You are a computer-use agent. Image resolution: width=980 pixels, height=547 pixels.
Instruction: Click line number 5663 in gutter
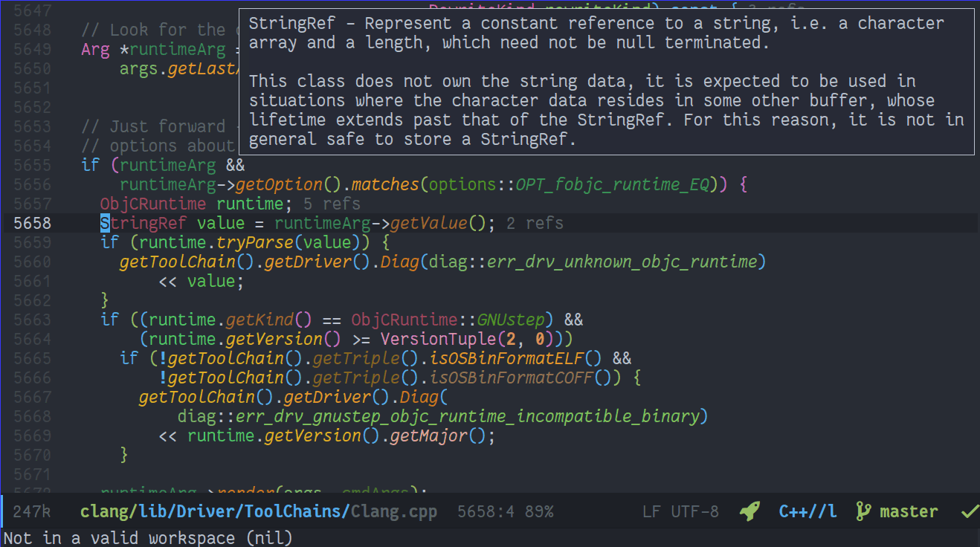point(32,320)
